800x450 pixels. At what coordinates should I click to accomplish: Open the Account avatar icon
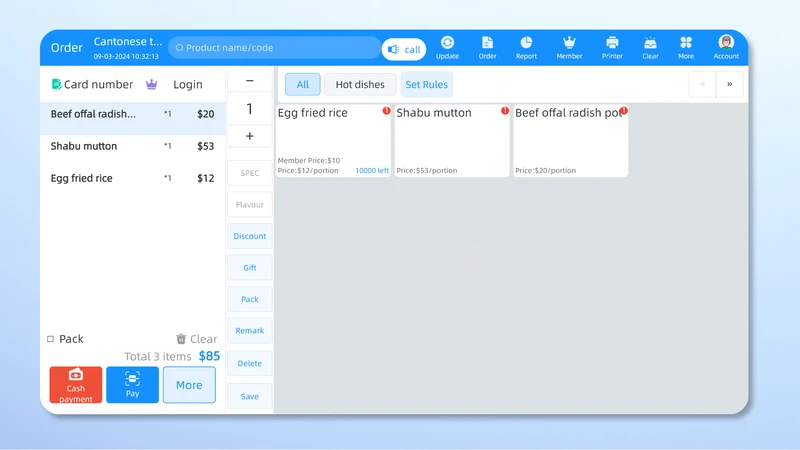(x=726, y=43)
